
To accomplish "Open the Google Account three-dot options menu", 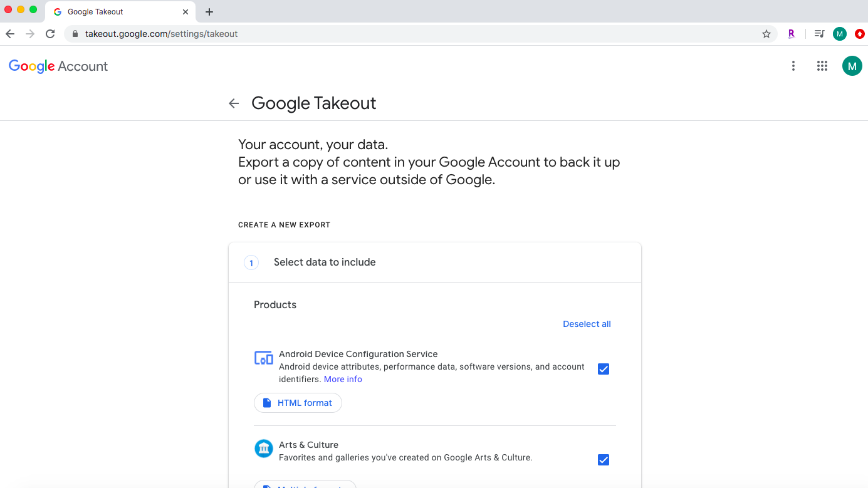I will coord(793,66).
